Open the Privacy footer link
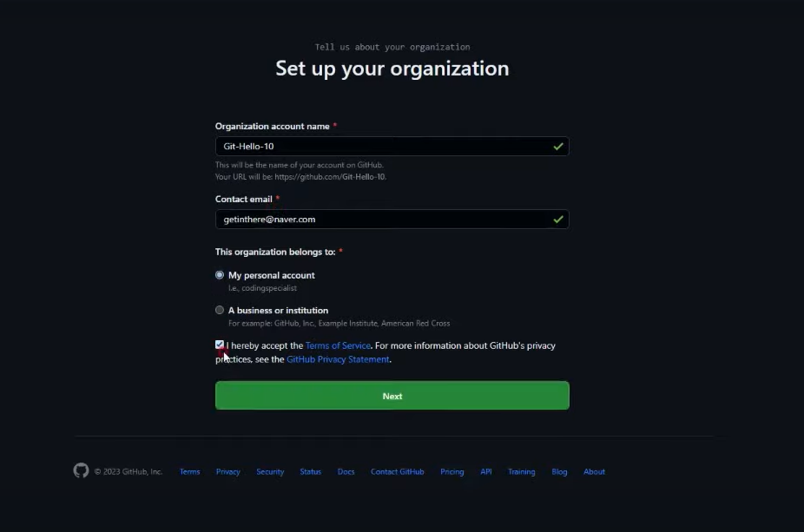This screenshot has width=804, height=532. pyautogui.click(x=228, y=471)
